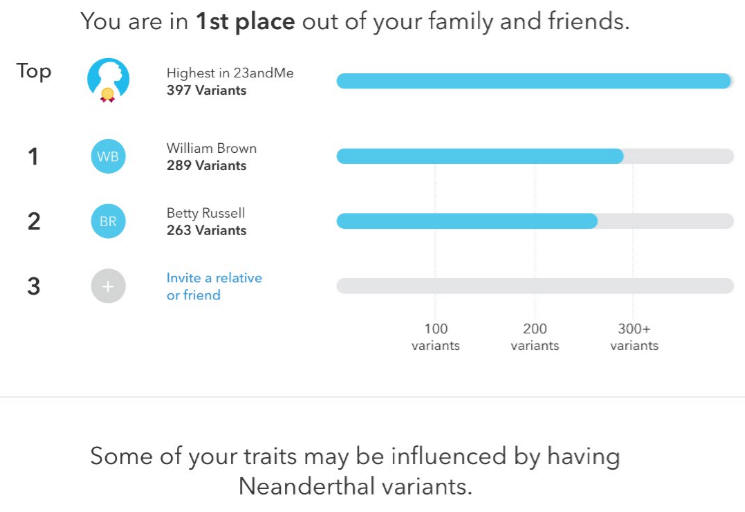Click Betty Russell's name

[206, 213]
